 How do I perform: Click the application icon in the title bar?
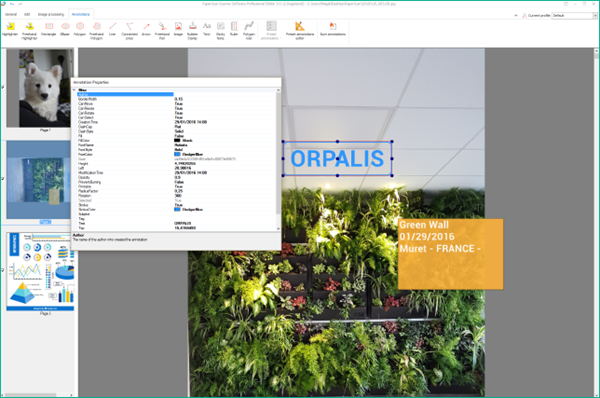pyautogui.click(x=3, y=3)
